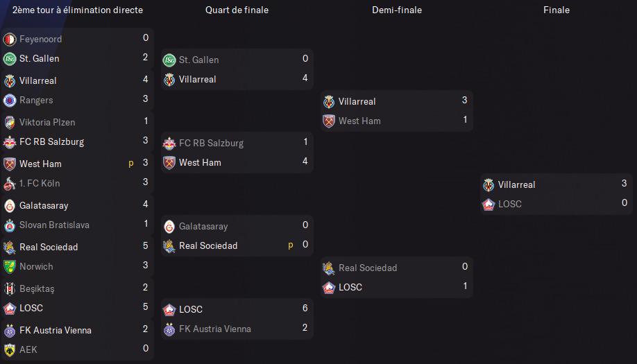Viewport: 637px width, 364px height.
Task: Click West Ham penalties 'p' marker
Action: [x=131, y=163]
